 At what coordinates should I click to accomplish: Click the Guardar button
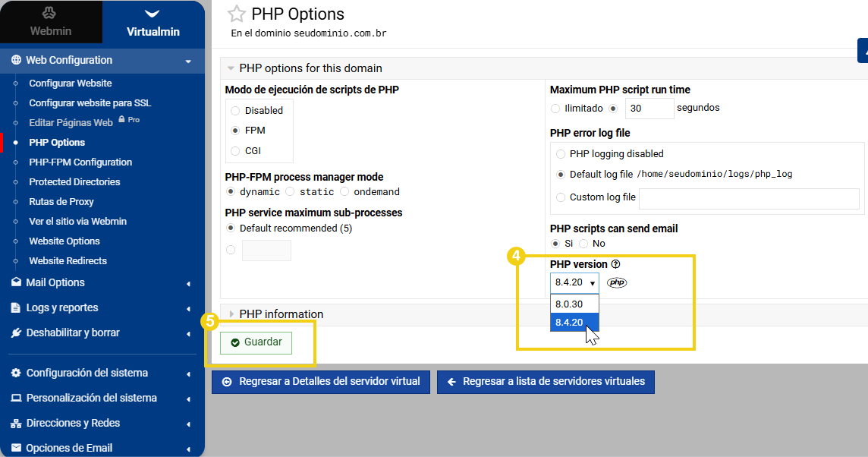tap(255, 342)
